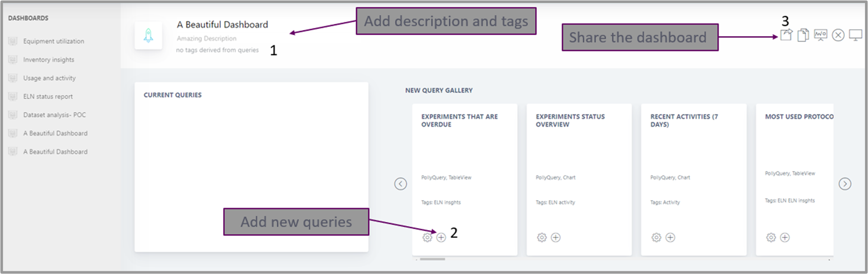Viewport: 868px width, 274px height.
Task: Add Recent Activities (7 Days) query
Action: 670,238
